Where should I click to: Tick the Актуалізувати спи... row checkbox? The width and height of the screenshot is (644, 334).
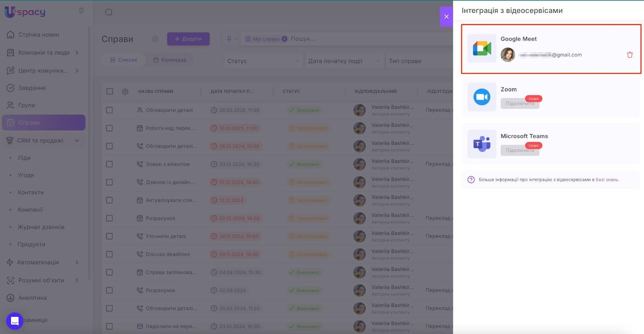point(109,200)
